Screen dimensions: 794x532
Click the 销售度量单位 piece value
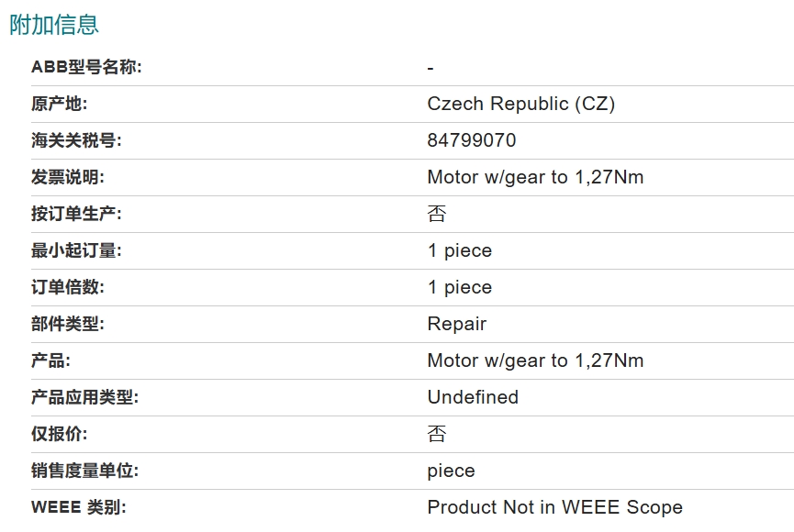(452, 471)
